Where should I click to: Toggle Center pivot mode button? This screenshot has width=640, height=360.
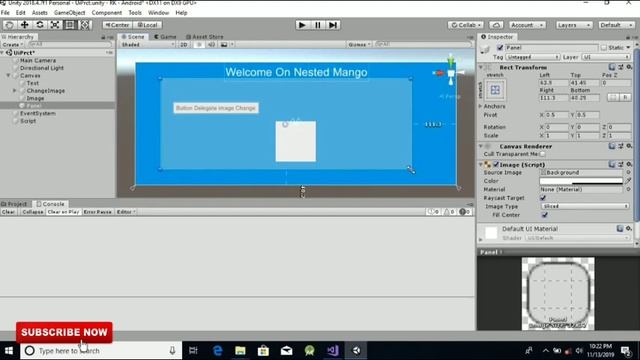[x=118, y=25]
